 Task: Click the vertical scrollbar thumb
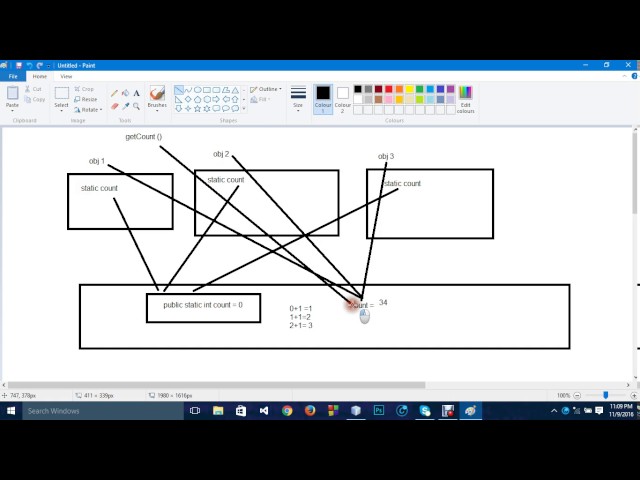click(636, 172)
